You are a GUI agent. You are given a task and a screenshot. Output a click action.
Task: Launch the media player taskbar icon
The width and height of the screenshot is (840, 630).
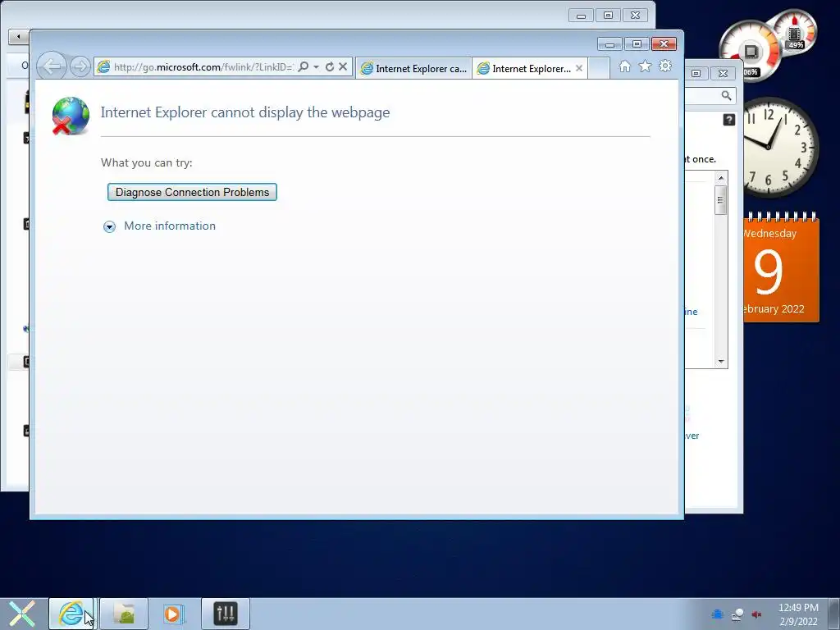click(174, 614)
